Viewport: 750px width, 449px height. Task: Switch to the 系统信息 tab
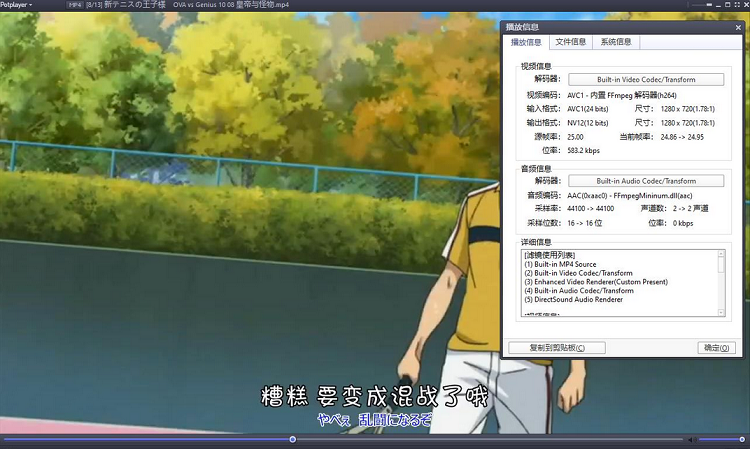click(x=615, y=42)
